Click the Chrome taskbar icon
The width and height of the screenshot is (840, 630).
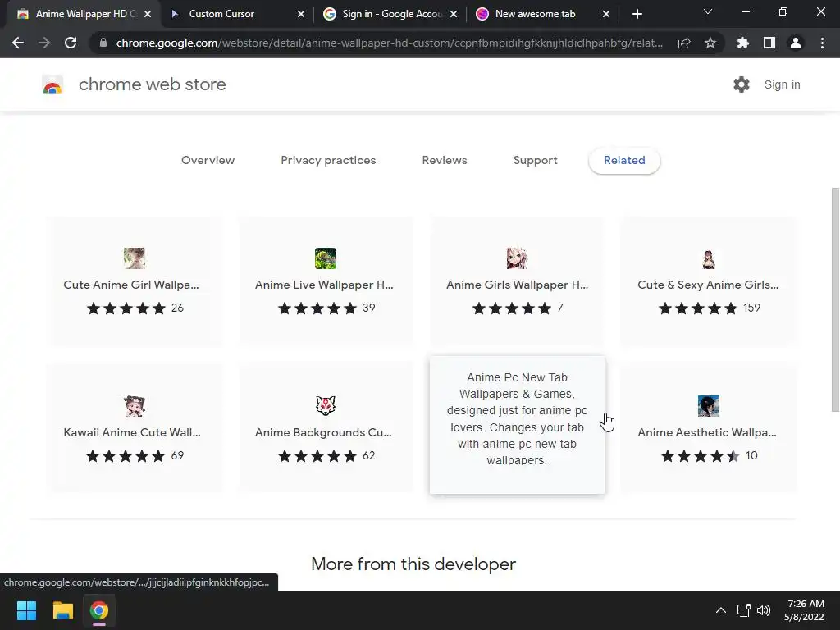coord(99,610)
